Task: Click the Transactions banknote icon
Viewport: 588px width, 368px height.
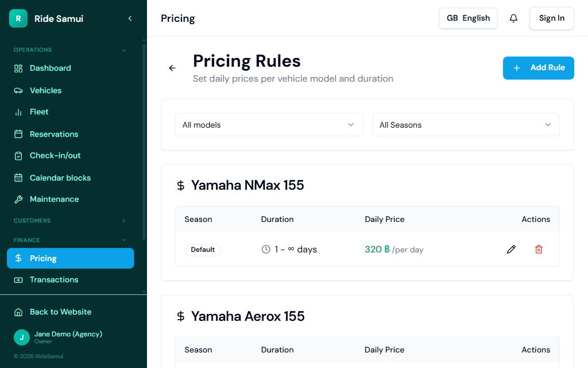Action: (18, 280)
